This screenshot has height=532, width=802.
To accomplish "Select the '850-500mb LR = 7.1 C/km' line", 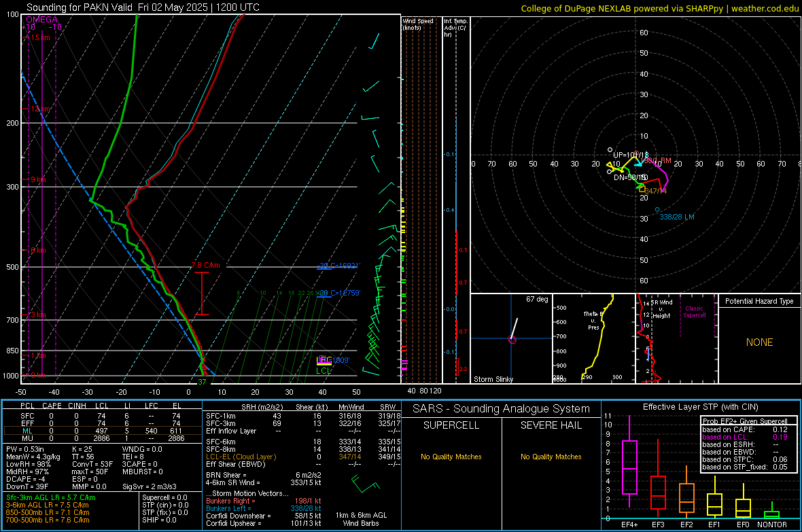I will [x=48, y=512].
